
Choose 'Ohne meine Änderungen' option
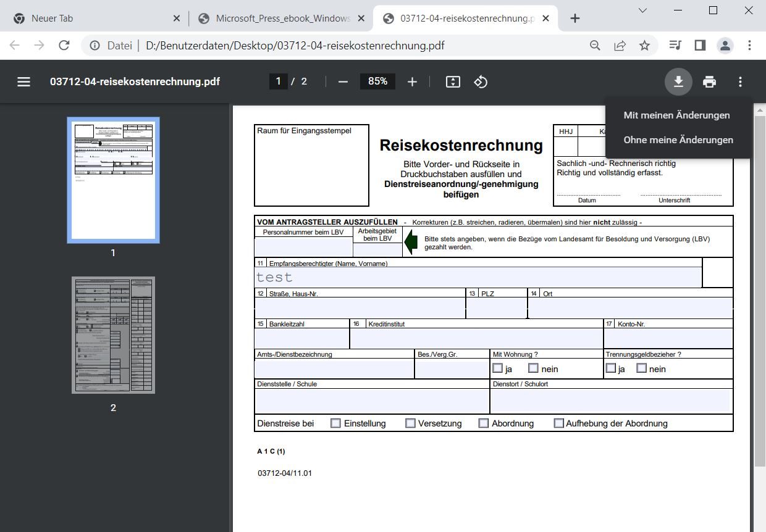click(678, 140)
